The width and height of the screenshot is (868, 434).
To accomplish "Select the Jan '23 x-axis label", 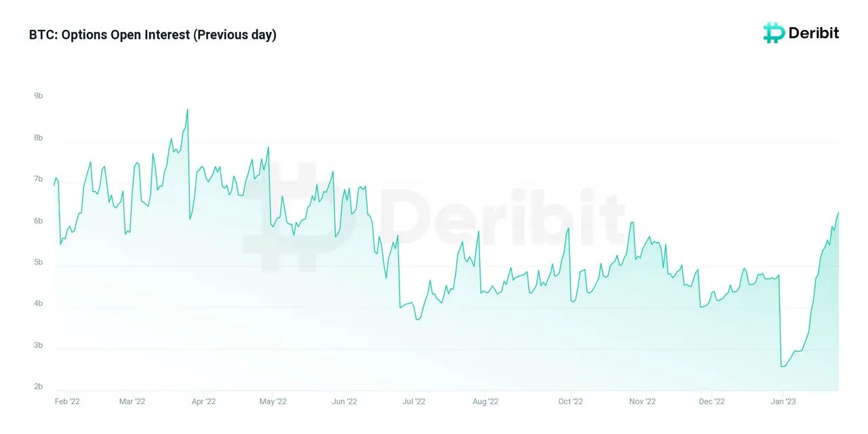I will coord(783,401).
